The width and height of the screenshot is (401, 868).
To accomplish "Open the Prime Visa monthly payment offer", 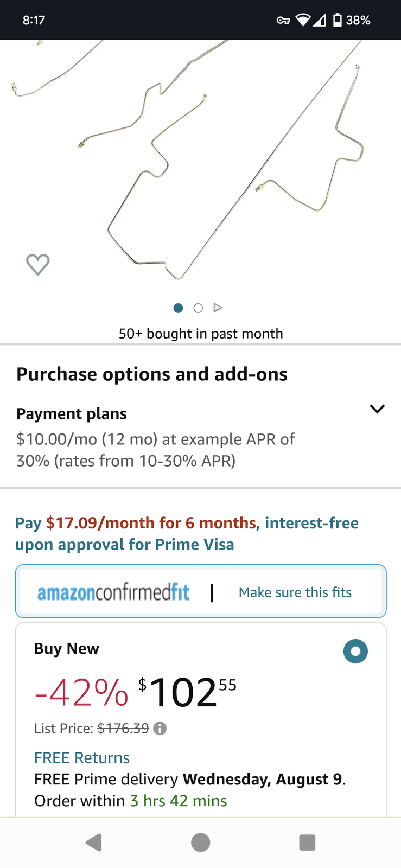I will [x=187, y=533].
